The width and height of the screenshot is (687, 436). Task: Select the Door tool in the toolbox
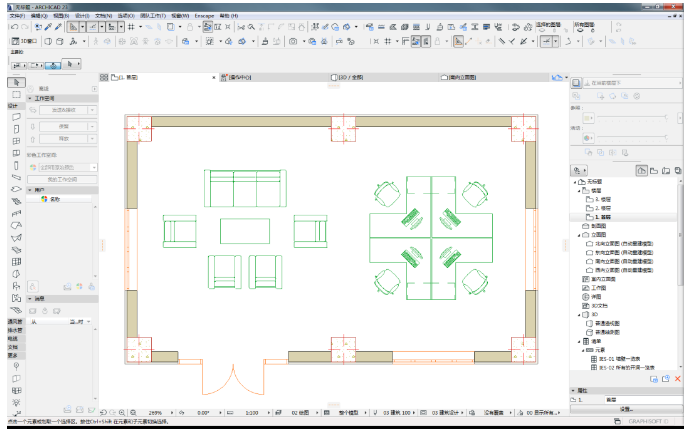(16, 129)
